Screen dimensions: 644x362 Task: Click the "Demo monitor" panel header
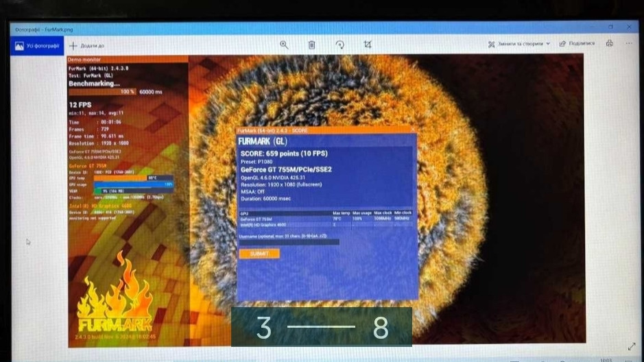(x=128, y=60)
